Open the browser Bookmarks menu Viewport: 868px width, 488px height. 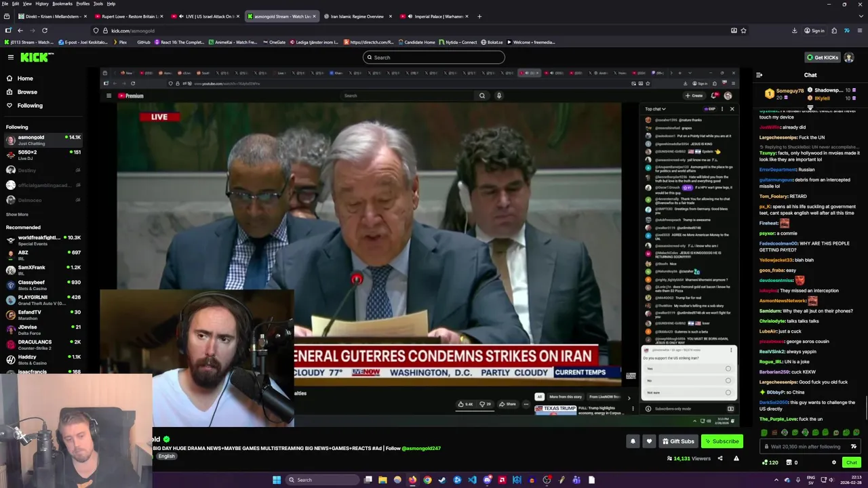point(62,3)
